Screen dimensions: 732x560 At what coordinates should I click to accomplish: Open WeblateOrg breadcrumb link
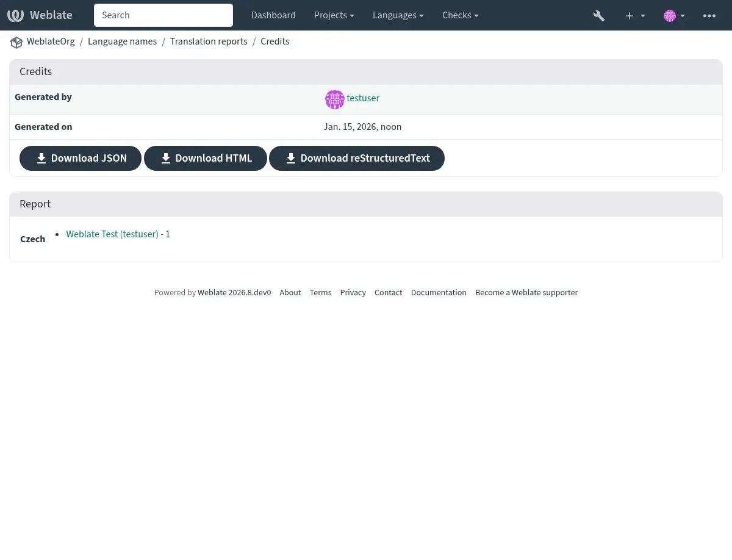pos(51,41)
